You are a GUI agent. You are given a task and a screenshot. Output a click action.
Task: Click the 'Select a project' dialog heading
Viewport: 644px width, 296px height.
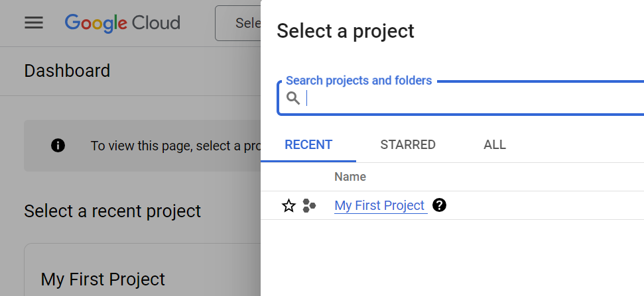point(346,30)
